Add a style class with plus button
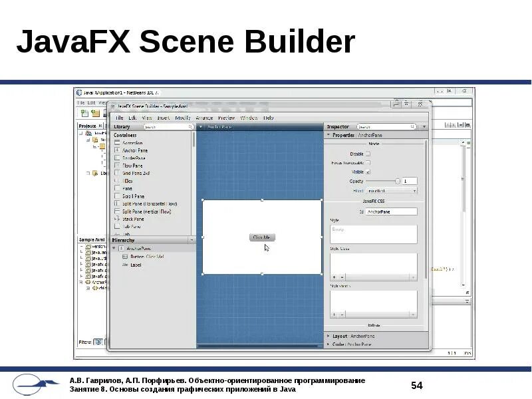The height and width of the screenshot is (399, 532). click(334, 277)
